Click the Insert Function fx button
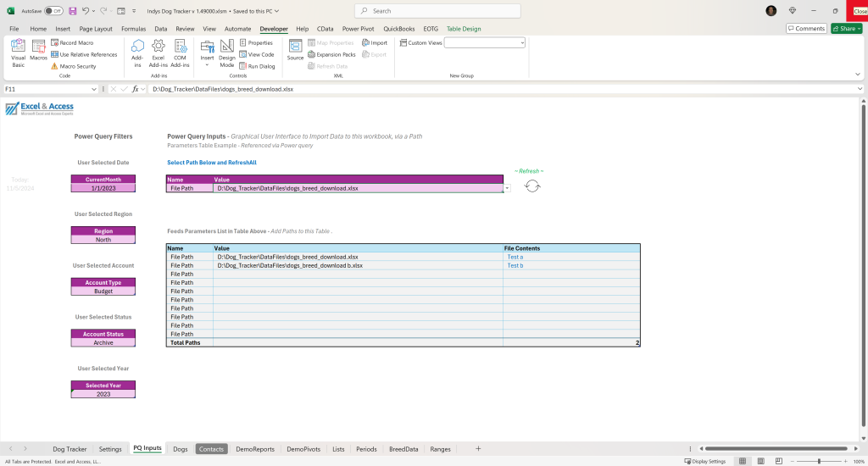This screenshot has height=466, width=868. pos(135,89)
